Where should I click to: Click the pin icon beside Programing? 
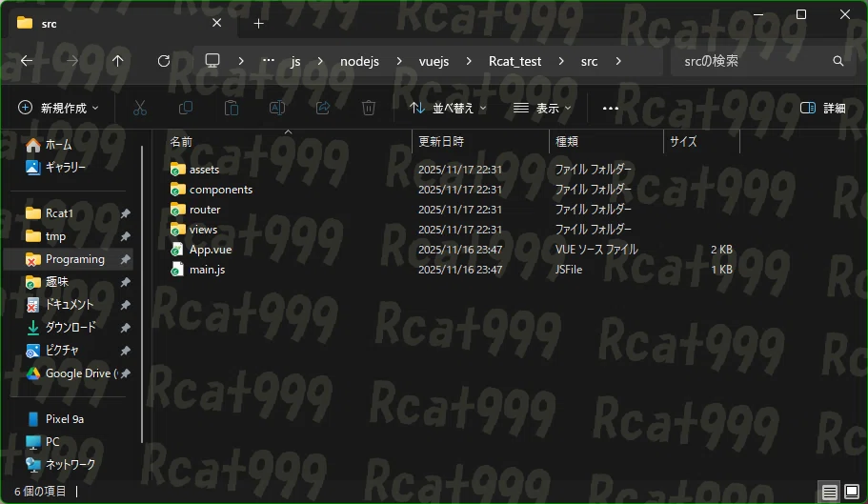[x=126, y=259]
